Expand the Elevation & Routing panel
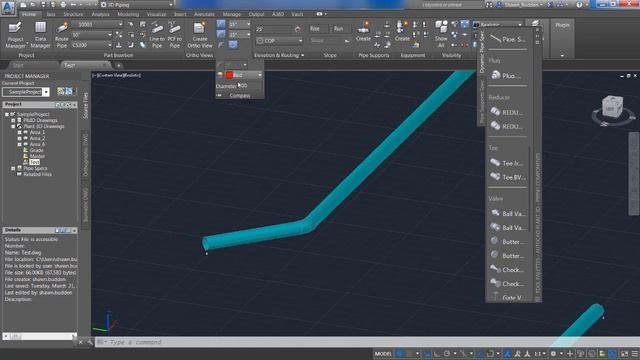The image size is (640, 360). point(279,55)
